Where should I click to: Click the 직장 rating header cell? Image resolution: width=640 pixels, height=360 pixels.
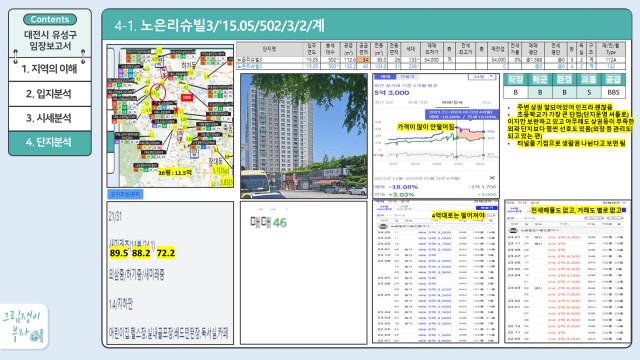[516, 79]
